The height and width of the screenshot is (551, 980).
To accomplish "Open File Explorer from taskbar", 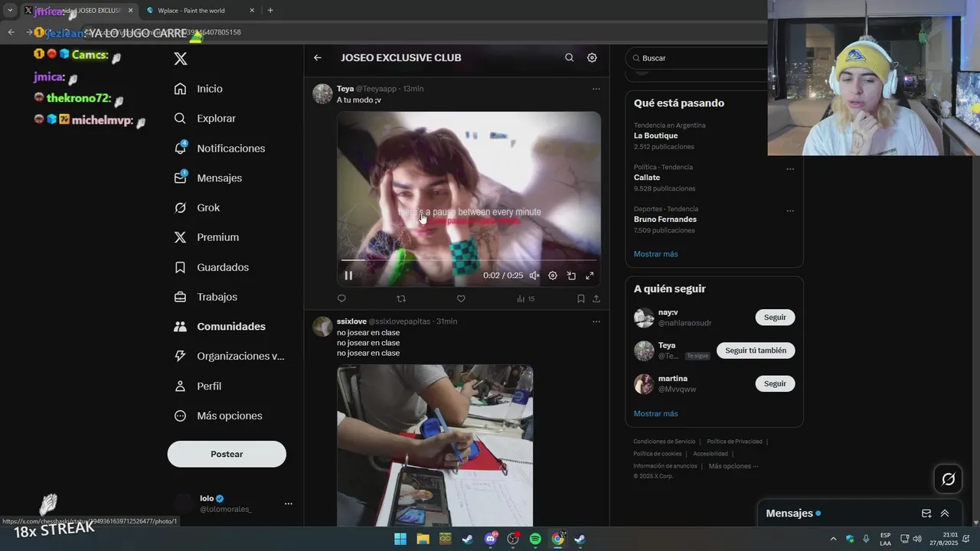I will pyautogui.click(x=423, y=539).
